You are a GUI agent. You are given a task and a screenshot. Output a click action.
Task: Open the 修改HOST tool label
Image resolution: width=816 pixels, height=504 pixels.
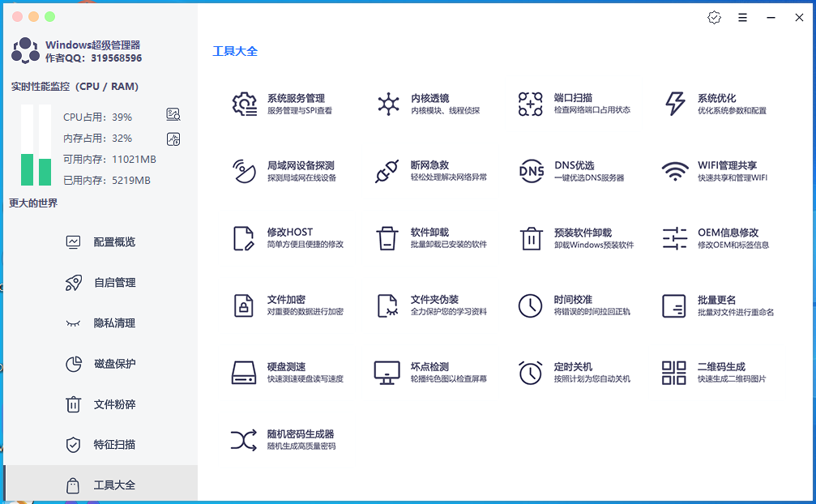pyautogui.click(x=289, y=233)
